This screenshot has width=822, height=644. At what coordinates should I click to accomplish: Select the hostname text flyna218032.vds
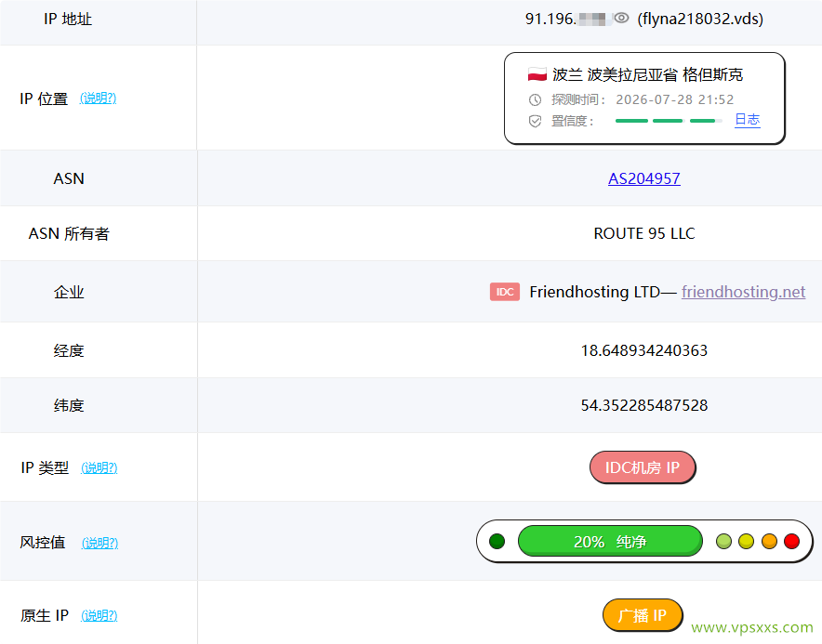[700, 19]
